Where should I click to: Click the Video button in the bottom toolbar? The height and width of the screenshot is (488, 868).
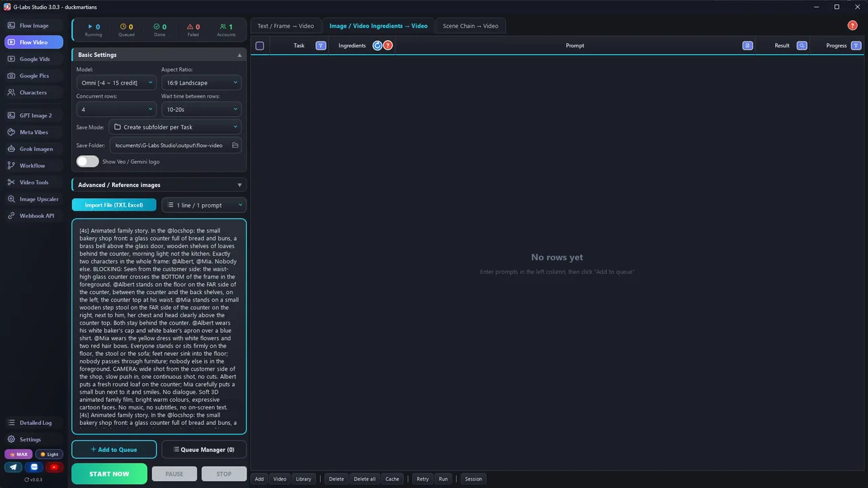pyautogui.click(x=280, y=479)
